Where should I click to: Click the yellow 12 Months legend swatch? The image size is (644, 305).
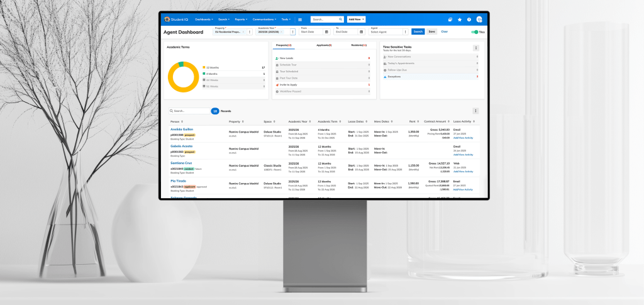[204, 67]
